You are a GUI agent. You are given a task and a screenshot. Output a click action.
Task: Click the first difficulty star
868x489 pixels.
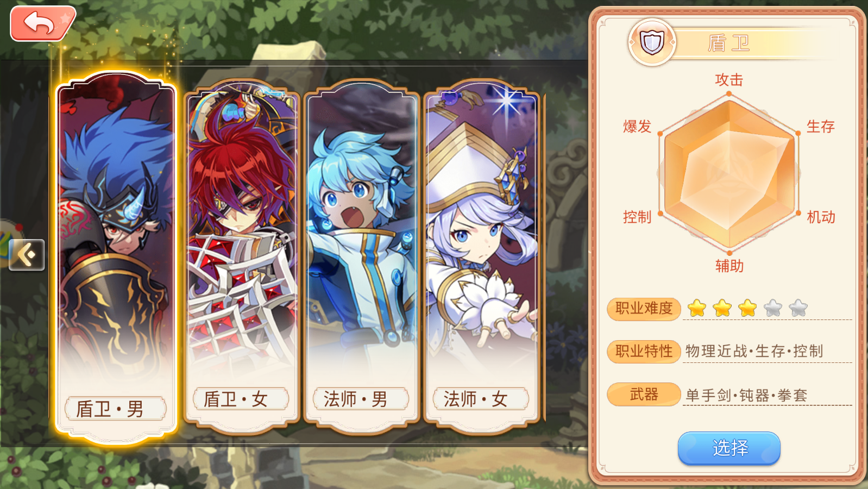pos(697,308)
